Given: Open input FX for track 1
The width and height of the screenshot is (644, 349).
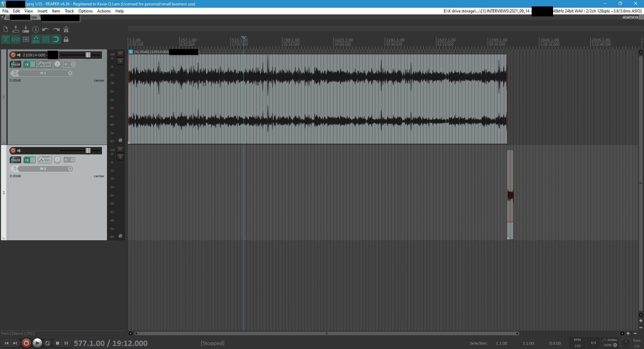Looking at the screenshot, I should [x=14, y=73].
